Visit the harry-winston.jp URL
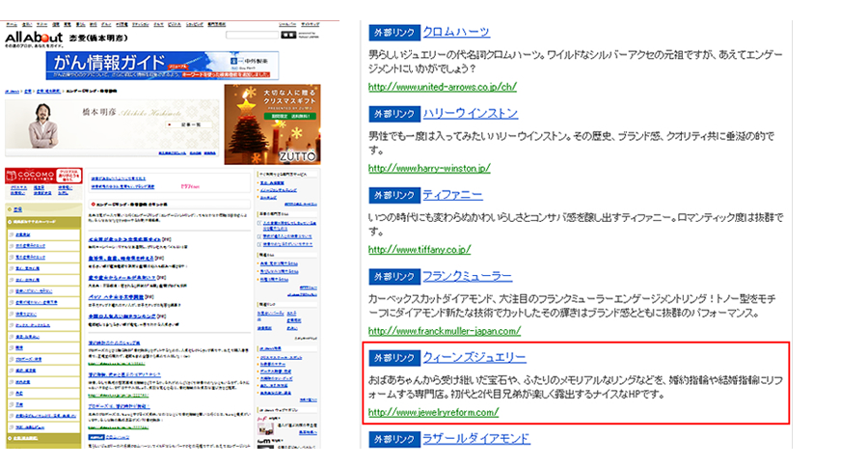This screenshot has height=467, width=868. (429, 169)
